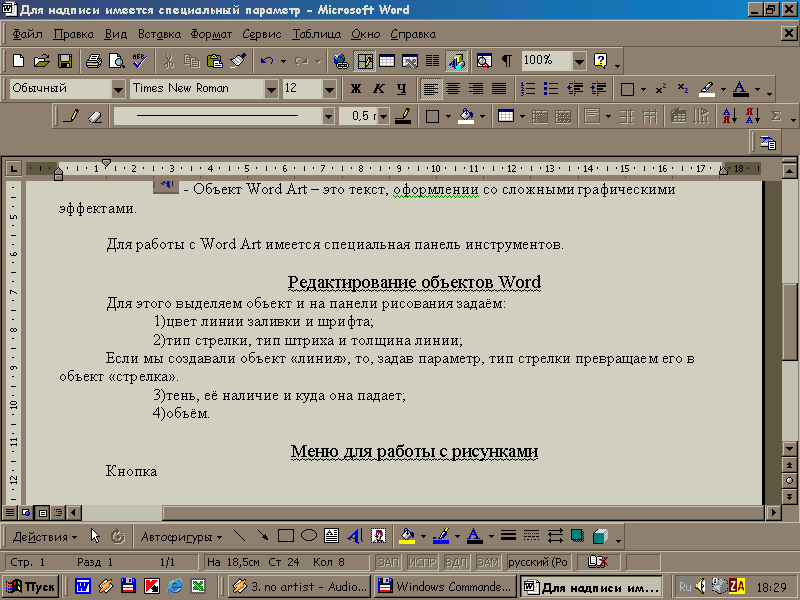This screenshot has height=600, width=800.
Task: Draw a Rectangle shape
Action: pyautogui.click(x=286, y=536)
